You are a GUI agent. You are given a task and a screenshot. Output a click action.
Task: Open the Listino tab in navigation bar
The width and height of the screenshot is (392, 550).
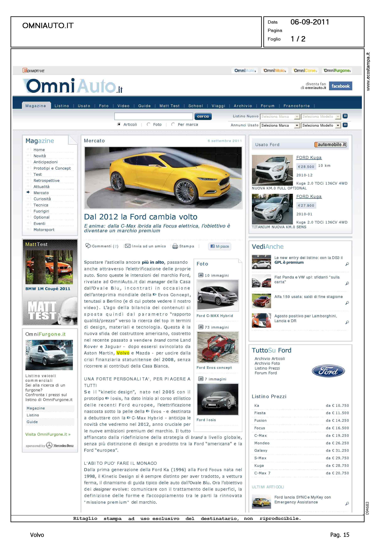coord(62,106)
